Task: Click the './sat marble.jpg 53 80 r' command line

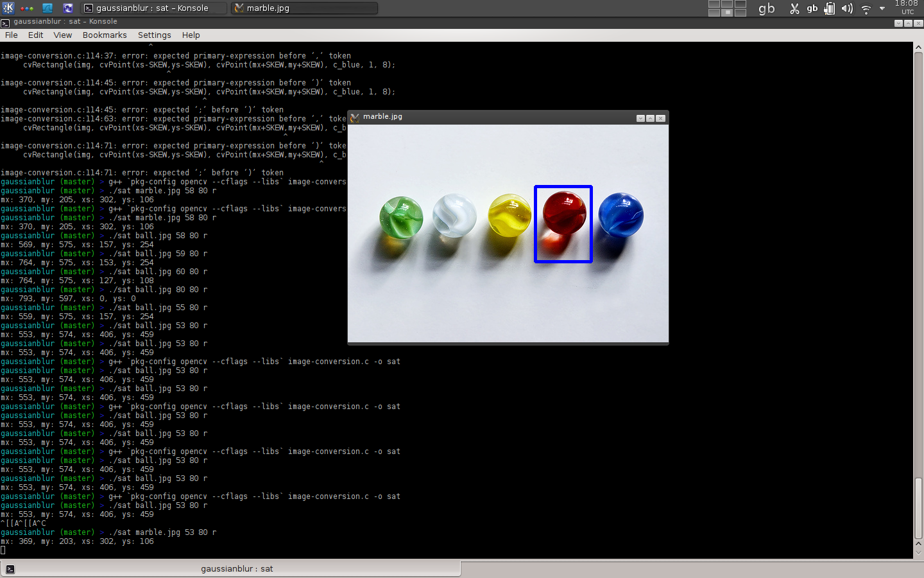Action: point(162,532)
